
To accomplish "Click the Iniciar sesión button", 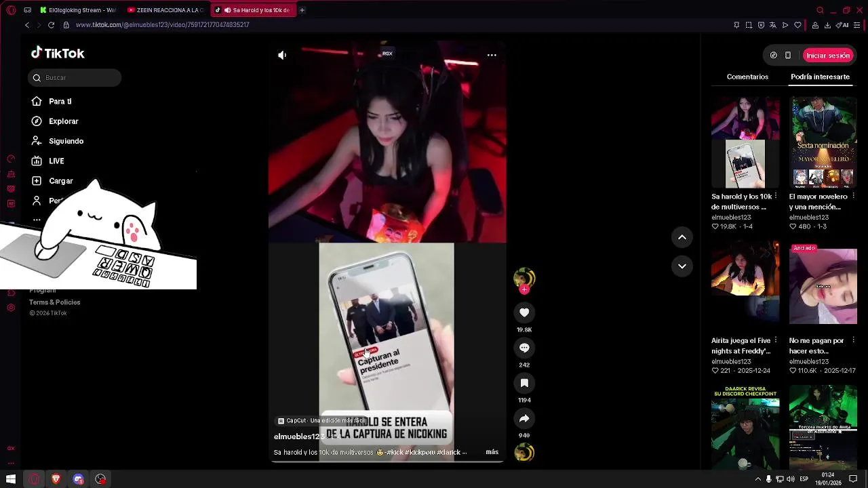I will click(x=827, y=56).
